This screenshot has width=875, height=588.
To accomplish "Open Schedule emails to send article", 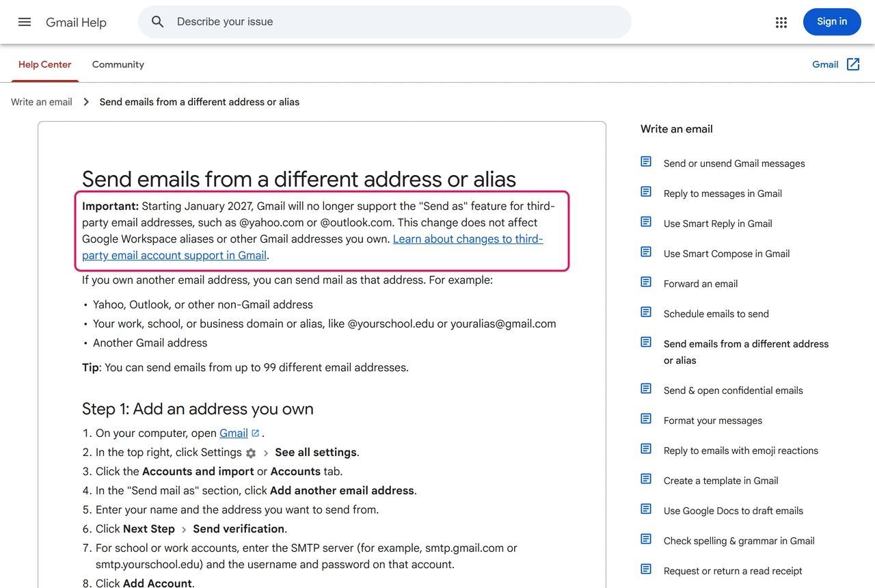I will click(x=716, y=314).
